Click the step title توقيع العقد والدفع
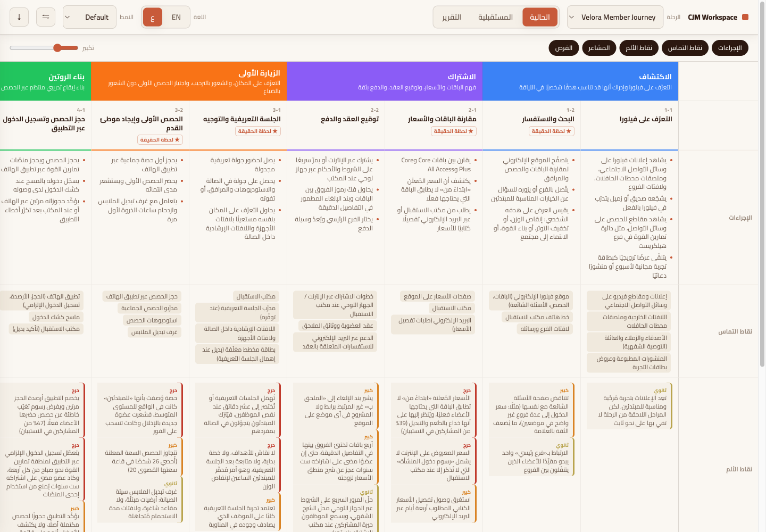The height and width of the screenshot is (532, 766). [x=349, y=119]
